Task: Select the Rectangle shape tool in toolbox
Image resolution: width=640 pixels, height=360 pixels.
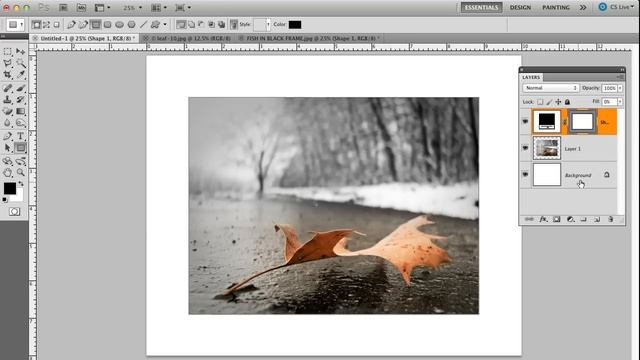Action: tap(20, 148)
